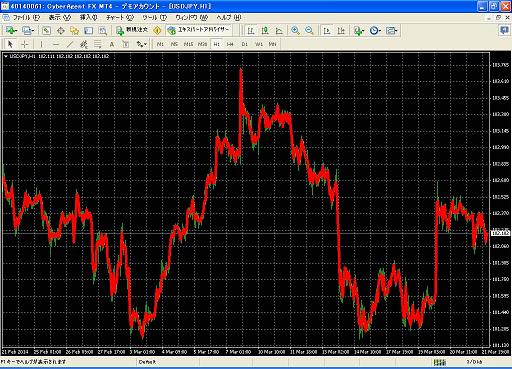Open the new chart dropdown

click(11, 31)
